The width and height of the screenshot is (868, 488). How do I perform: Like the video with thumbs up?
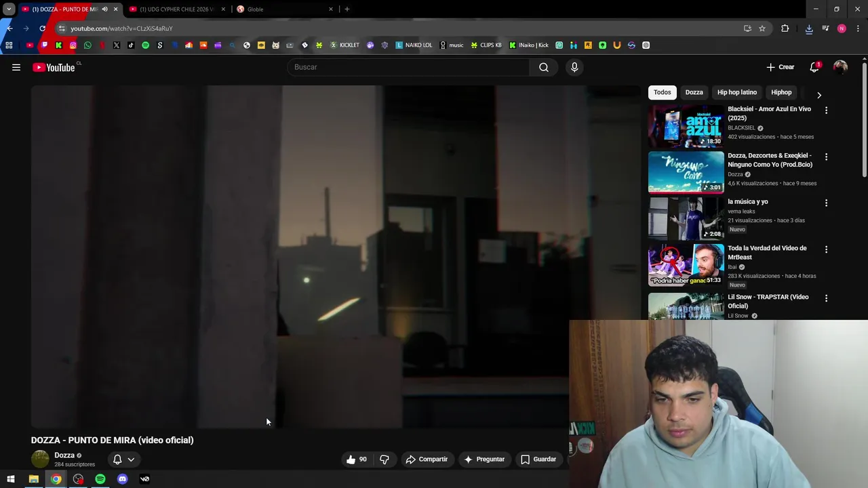tap(356, 460)
